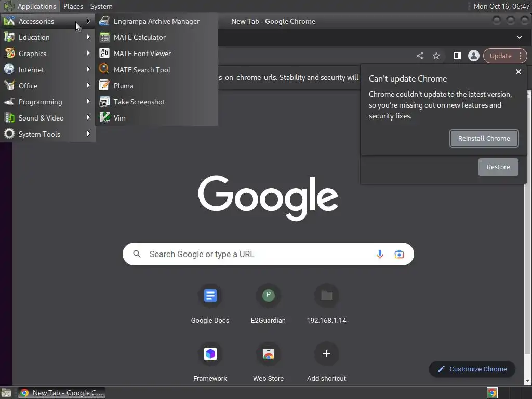Click Chrome icon in bottom-right tray
The height and width of the screenshot is (399, 532).
pyautogui.click(x=492, y=393)
